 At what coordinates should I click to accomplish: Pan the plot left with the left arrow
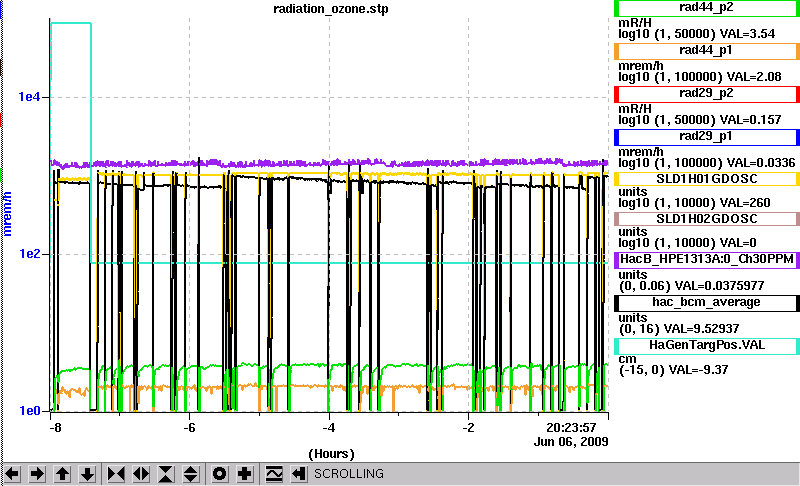[12, 474]
